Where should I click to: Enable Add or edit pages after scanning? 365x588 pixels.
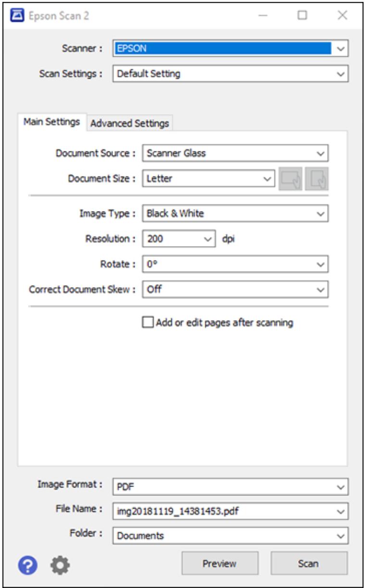(147, 323)
